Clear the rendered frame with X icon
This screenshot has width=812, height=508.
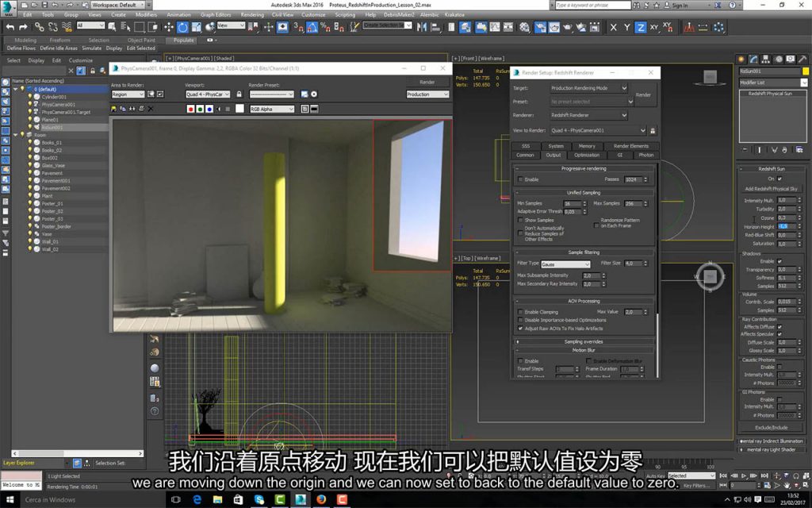pos(150,109)
